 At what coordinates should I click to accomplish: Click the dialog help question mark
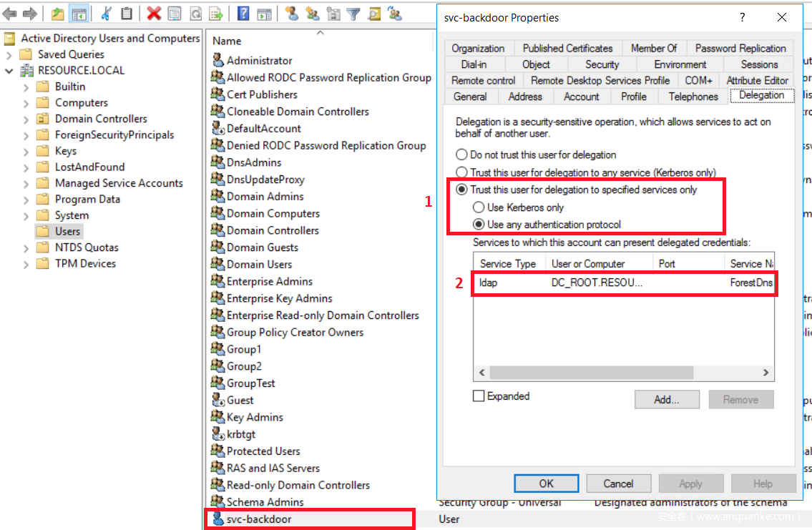point(743,18)
